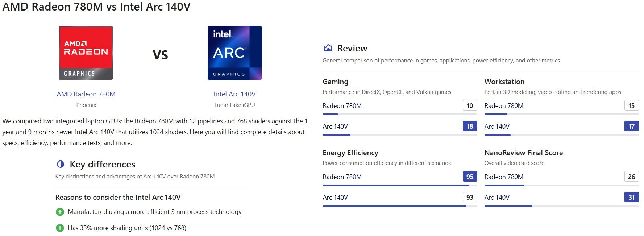Click Reasons to consider the Intel Arc 140V
Viewport: 644px width, 236px height.
coord(118,197)
